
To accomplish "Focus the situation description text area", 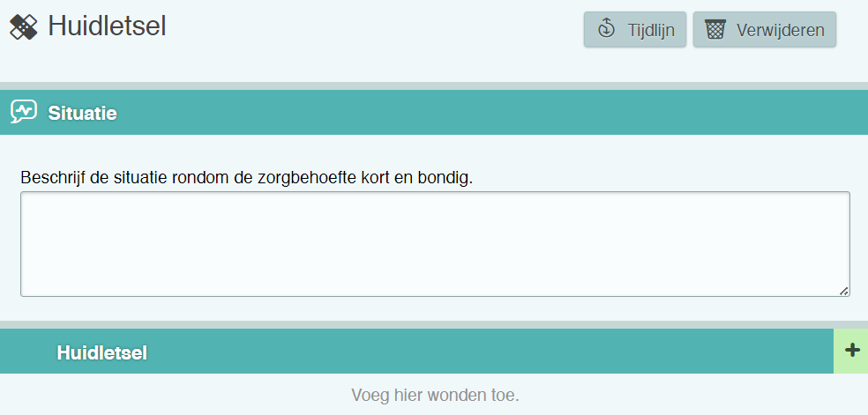I will [434, 243].
